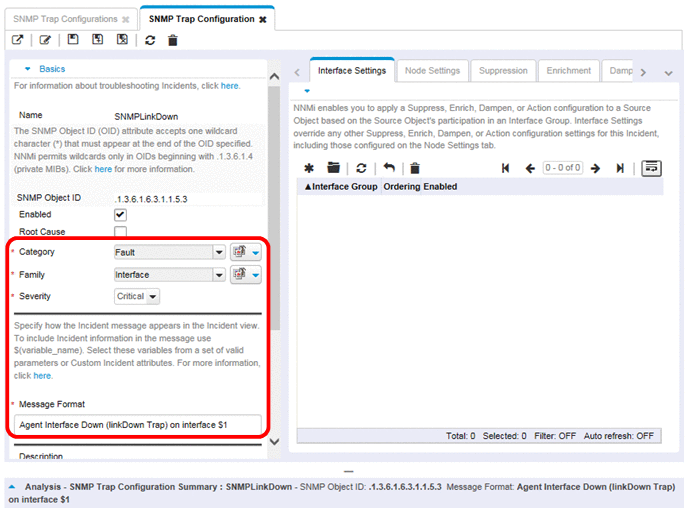
Task: Switch to the Node Settings tab
Action: [x=432, y=71]
